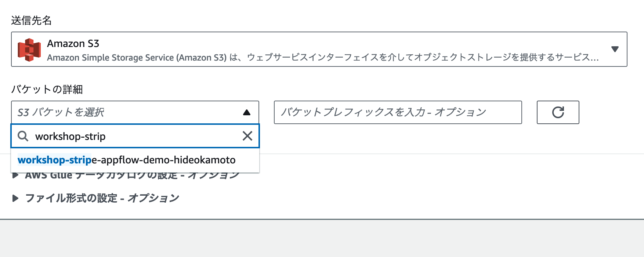This screenshot has height=257, width=644.
Task: Expand ファイル形式の設定 section
Action: pos(96,198)
